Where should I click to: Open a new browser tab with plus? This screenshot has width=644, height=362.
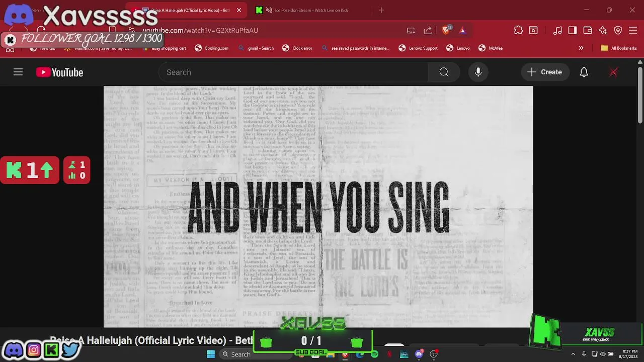(x=381, y=10)
